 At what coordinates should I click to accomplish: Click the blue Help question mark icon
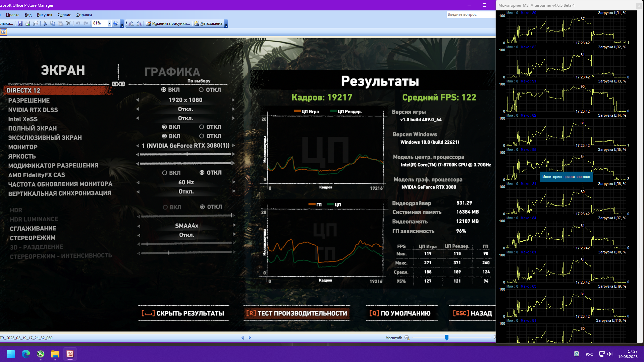coord(116,23)
